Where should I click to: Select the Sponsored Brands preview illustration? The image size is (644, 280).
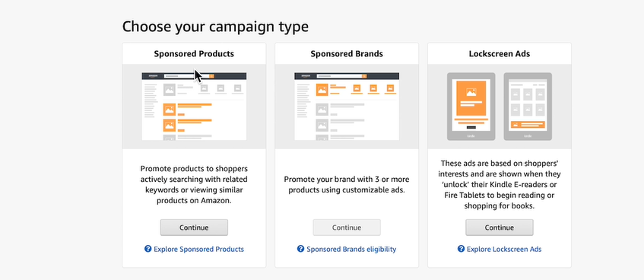[x=347, y=107]
